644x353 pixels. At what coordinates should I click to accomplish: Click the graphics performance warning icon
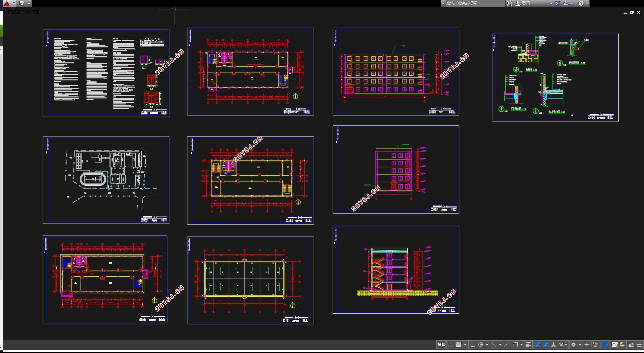(615, 345)
